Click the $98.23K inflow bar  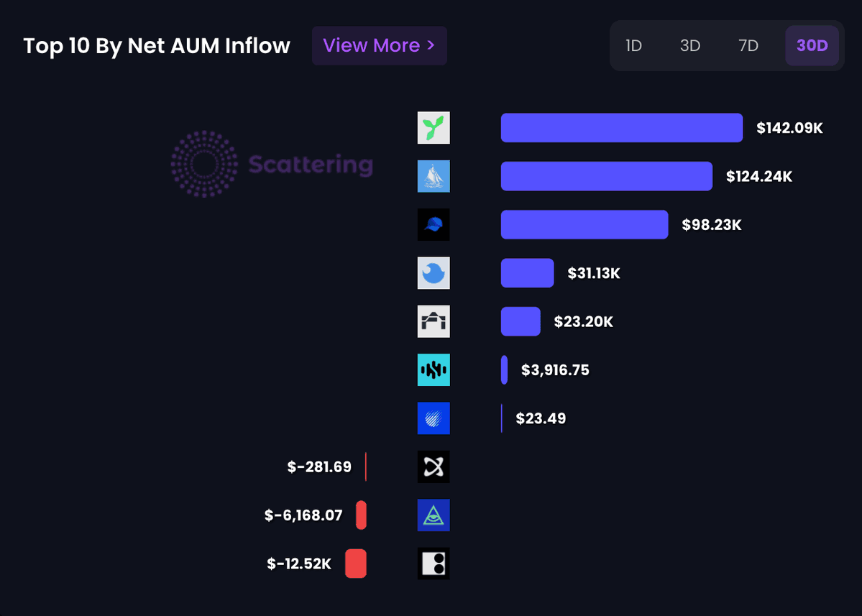pyautogui.click(x=584, y=224)
